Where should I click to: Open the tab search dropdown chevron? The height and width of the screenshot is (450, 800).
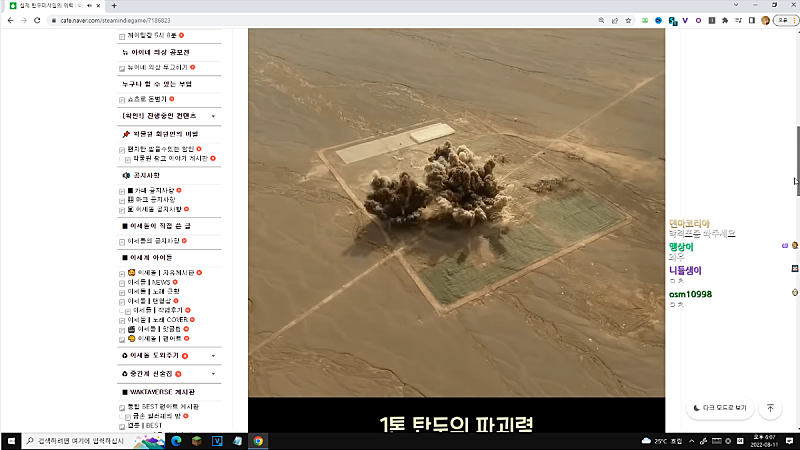pyautogui.click(x=736, y=5)
